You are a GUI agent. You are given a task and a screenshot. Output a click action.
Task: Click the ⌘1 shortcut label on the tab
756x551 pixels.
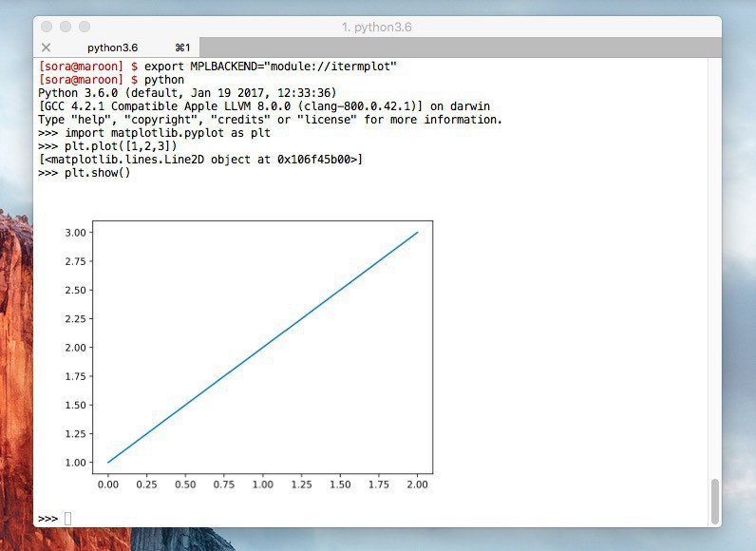pos(182,47)
